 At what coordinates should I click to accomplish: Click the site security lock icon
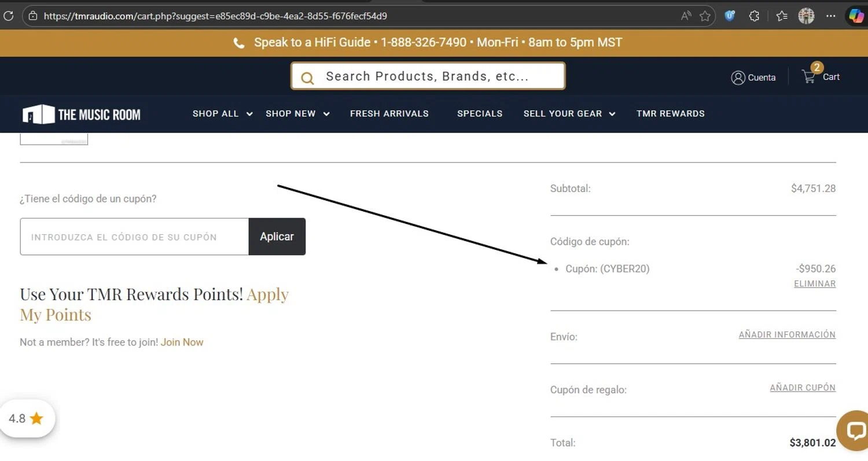pos(33,16)
